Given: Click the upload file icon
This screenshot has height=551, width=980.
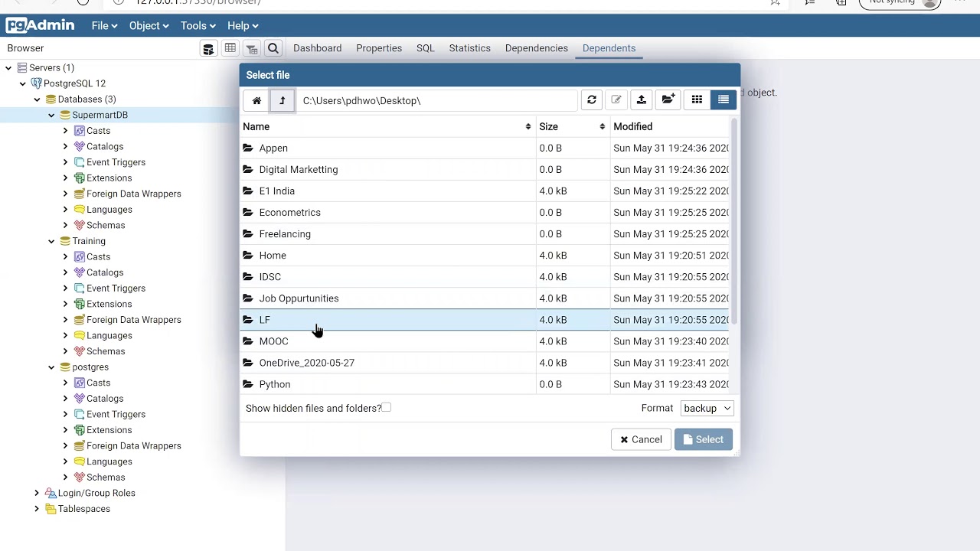Looking at the screenshot, I should tap(642, 100).
